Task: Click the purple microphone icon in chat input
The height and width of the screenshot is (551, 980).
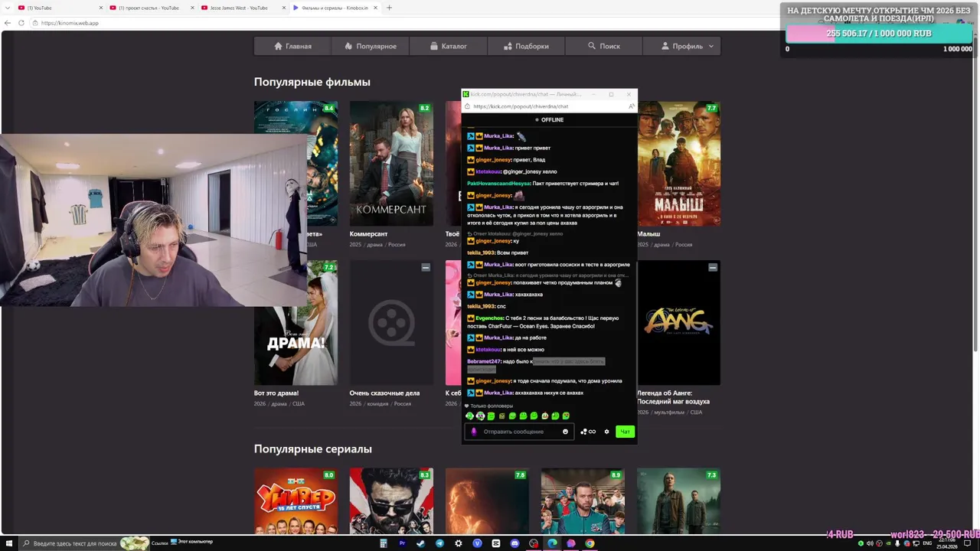Action: (473, 432)
